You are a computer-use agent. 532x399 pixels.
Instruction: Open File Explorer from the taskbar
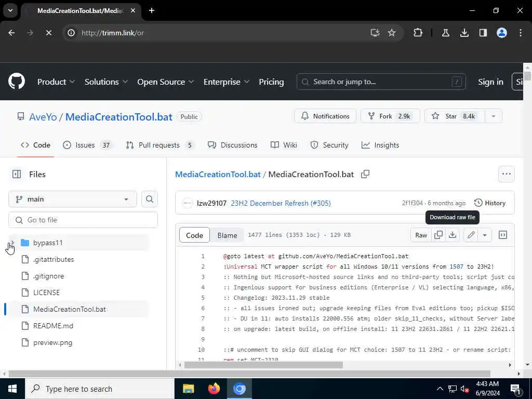(188, 389)
